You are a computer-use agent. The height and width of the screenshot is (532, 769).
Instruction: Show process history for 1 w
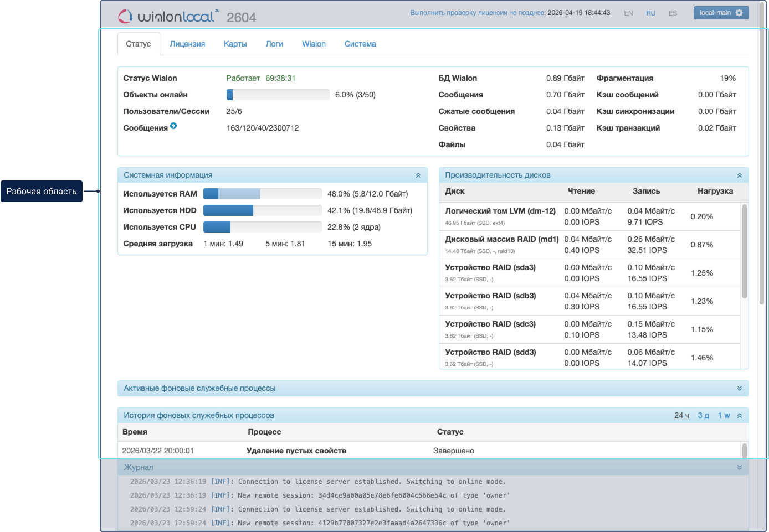(x=724, y=416)
